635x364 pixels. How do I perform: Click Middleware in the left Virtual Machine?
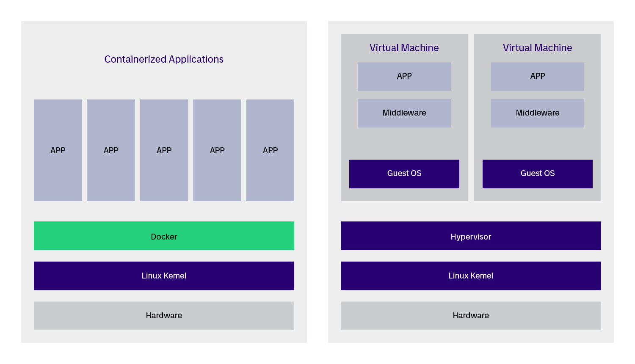[404, 113]
